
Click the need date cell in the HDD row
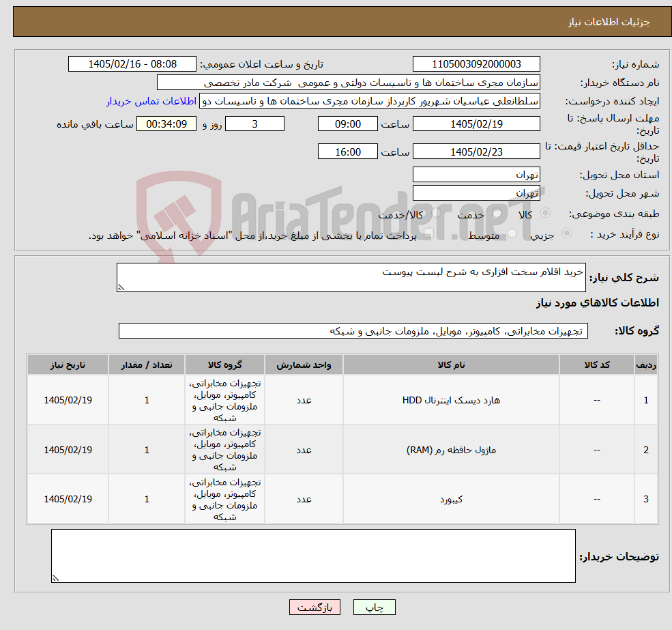68,400
